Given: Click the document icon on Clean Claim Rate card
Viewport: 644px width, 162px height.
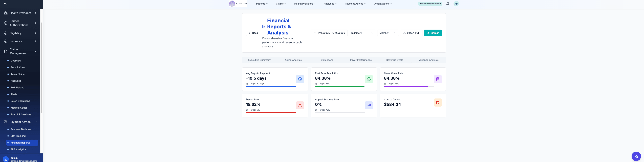Looking at the screenshot, I should [438, 79].
